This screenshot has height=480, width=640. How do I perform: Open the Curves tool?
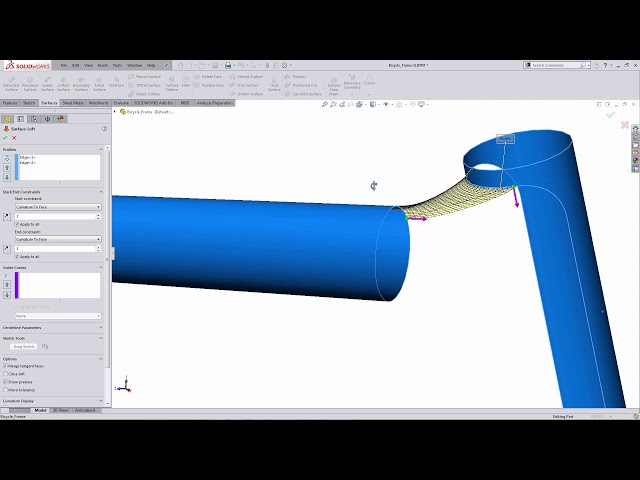[x=369, y=82]
